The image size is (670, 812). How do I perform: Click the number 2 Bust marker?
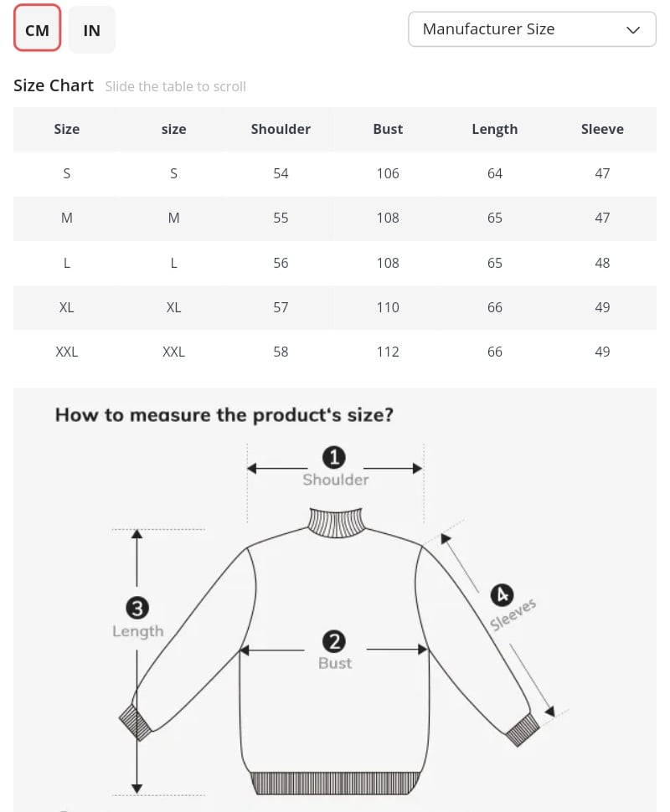tap(334, 641)
